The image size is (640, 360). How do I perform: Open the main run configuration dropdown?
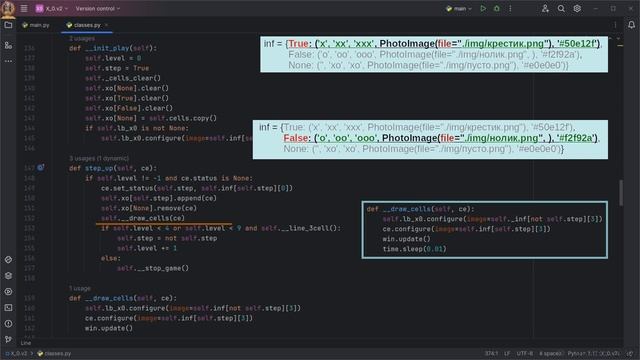(x=460, y=9)
